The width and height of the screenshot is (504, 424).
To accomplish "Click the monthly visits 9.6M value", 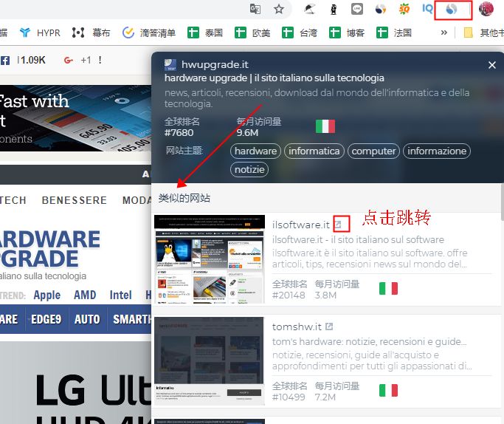I will [x=247, y=132].
